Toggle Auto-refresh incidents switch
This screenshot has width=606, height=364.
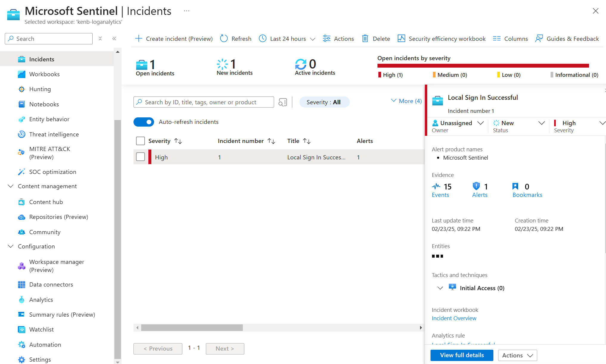[144, 122]
